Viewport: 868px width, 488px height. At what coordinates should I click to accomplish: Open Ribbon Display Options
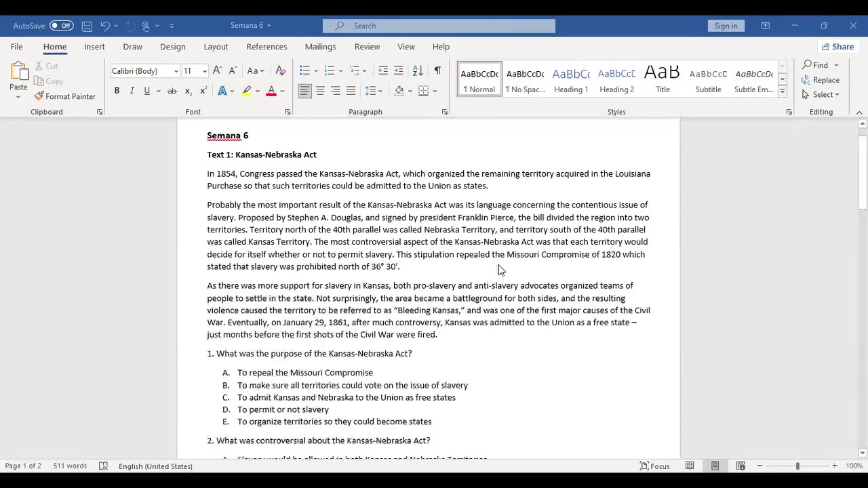click(x=765, y=26)
